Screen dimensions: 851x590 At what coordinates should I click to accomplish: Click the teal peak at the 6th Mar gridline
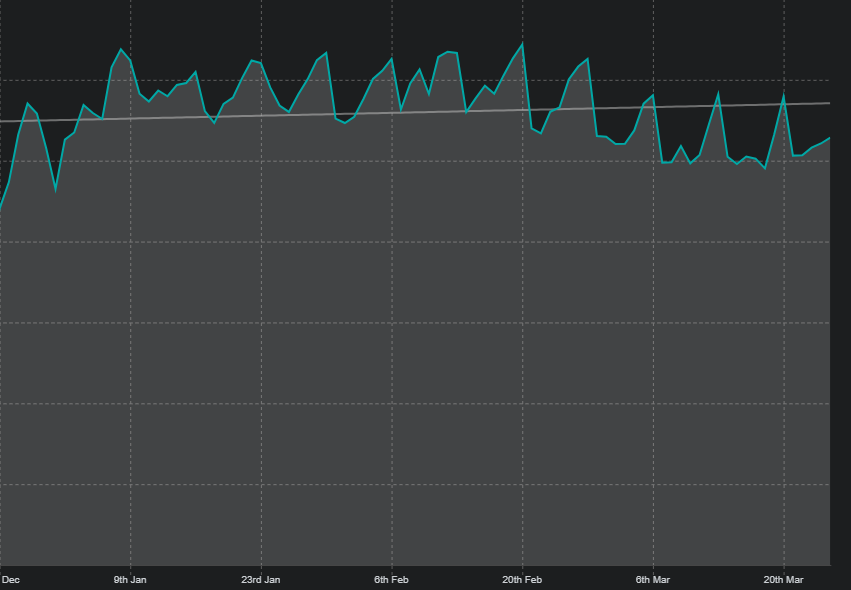point(653,95)
